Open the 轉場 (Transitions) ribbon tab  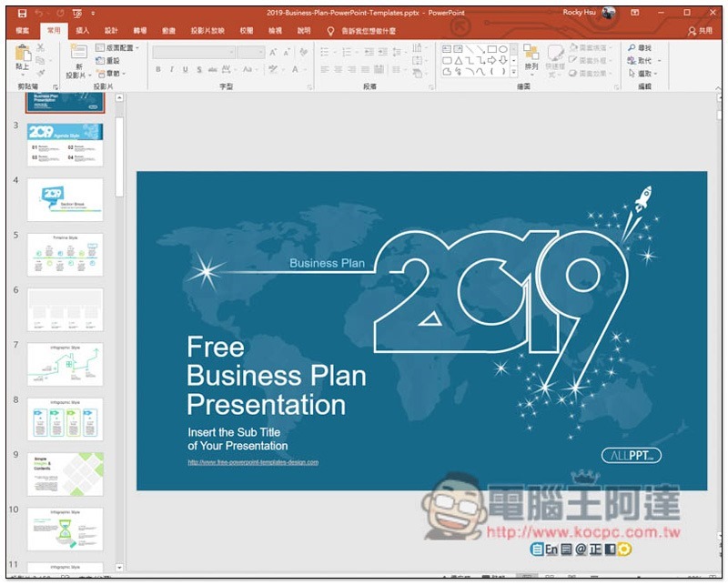[x=140, y=31]
